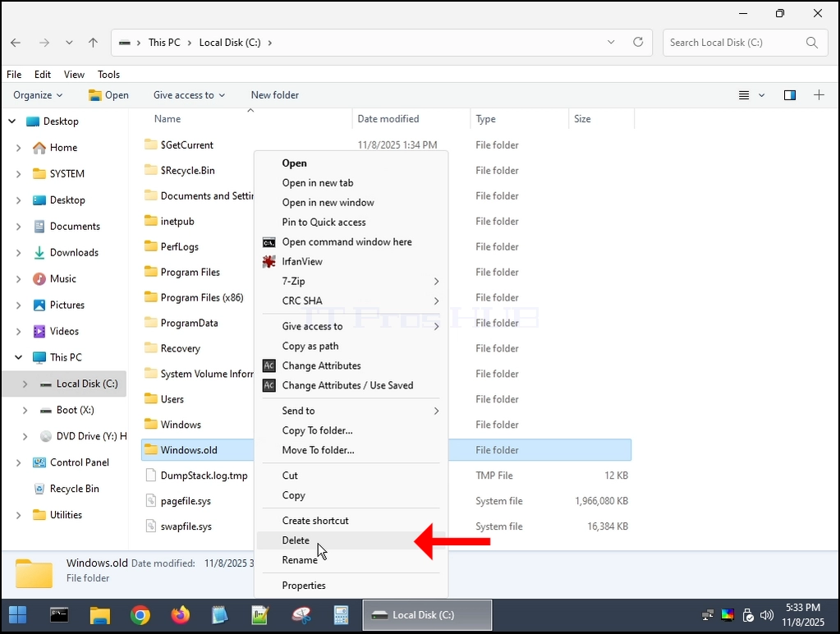Collapse the This PC tree node
Screen dimensions: 840x634
coord(18,357)
